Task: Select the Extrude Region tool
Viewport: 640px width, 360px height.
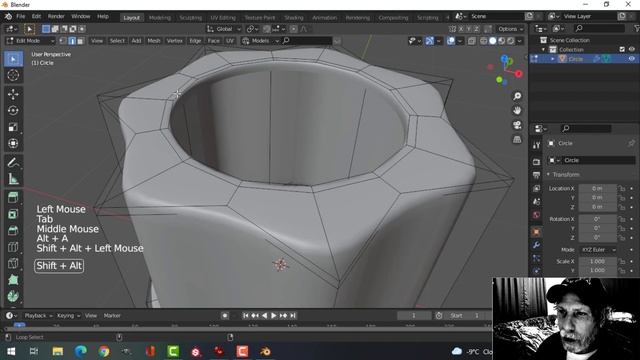Action: pos(13,198)
